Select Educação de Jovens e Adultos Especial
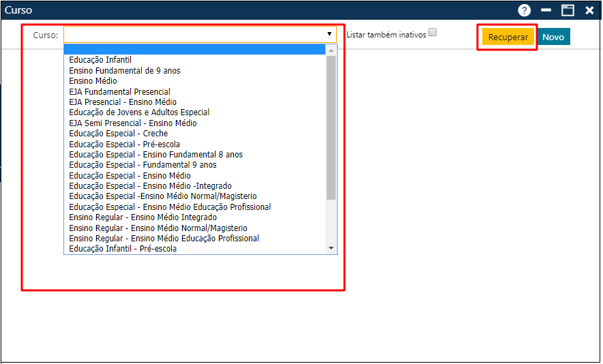603x364 pixels. pos(194,112)
